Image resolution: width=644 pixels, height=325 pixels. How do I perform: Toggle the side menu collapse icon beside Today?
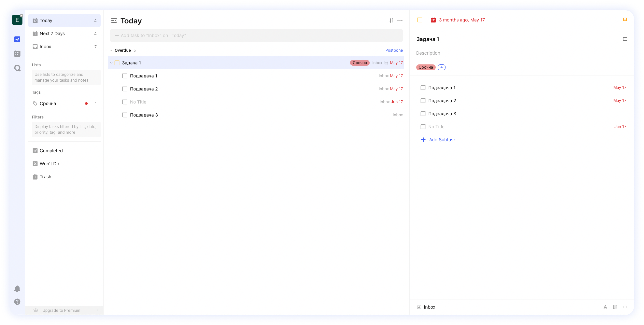click(x=114, y=21)
